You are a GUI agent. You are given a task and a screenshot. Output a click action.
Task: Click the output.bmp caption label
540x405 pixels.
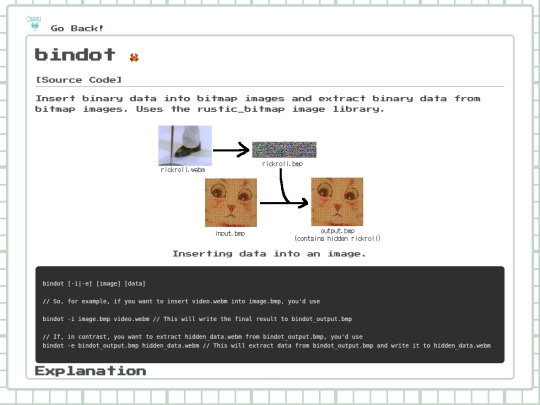tap(338, 231)
